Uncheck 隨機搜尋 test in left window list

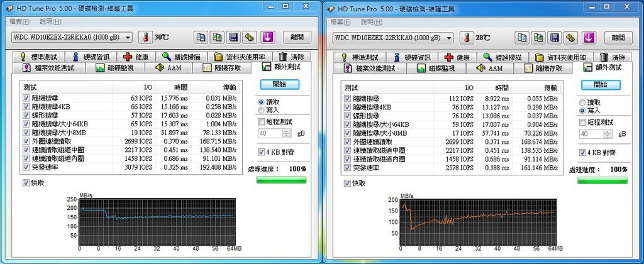pyautogui.click(x=26, y=98)
